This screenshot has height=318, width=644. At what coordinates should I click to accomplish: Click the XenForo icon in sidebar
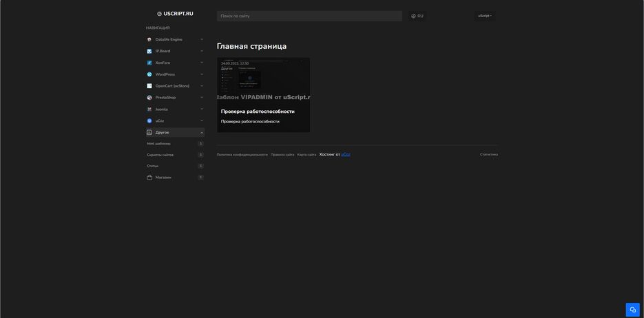pyautogui.click(x=149, y=63)
